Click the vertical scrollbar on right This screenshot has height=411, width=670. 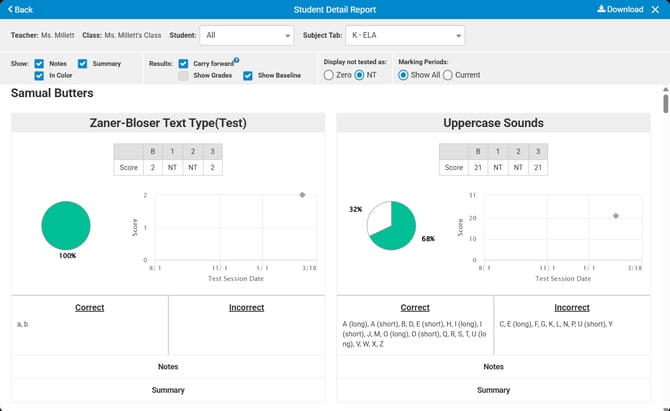(x=665, y=105)
